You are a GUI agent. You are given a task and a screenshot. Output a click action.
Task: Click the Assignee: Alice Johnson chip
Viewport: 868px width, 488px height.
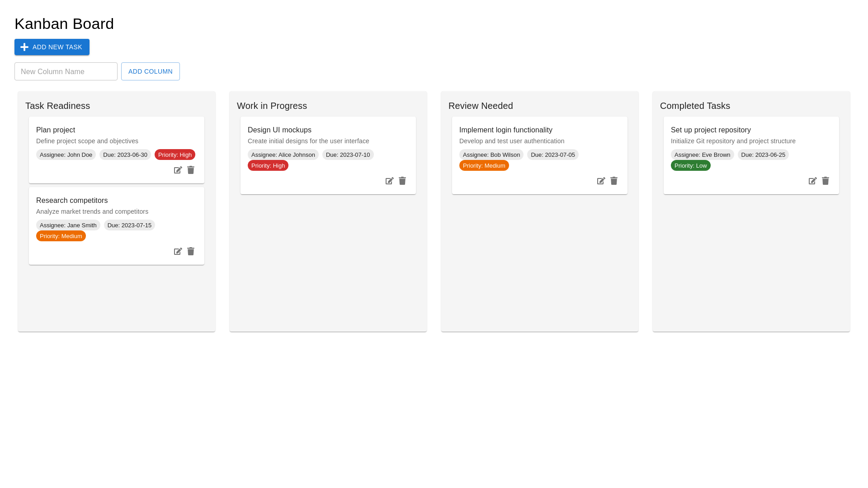coord(283,155)
